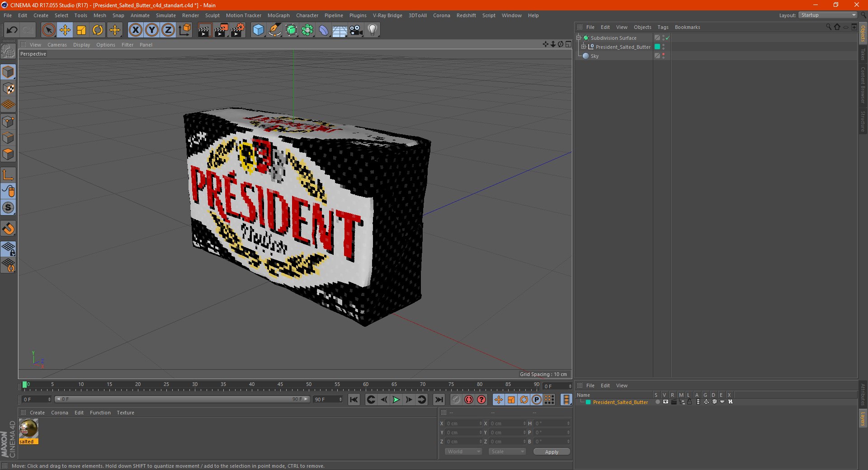
Task: Toggle layer solo for President_Salted_Butter
Action: [657, 402]
